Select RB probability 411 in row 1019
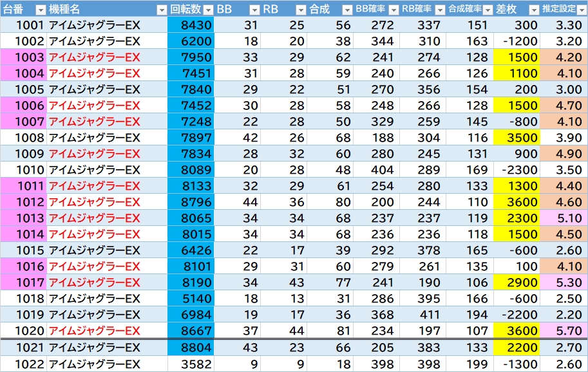This screenshot has height=372, width=588. (x=423, y=315)
